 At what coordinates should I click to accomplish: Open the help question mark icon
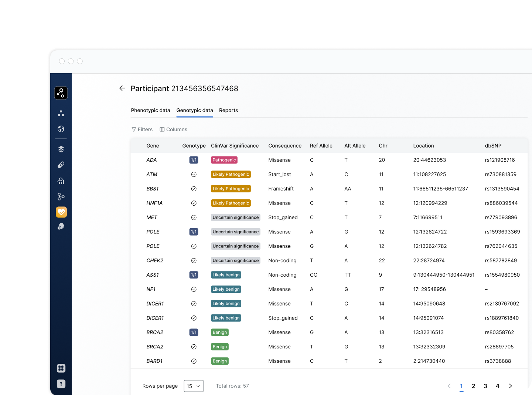click(x=61, y=384)
